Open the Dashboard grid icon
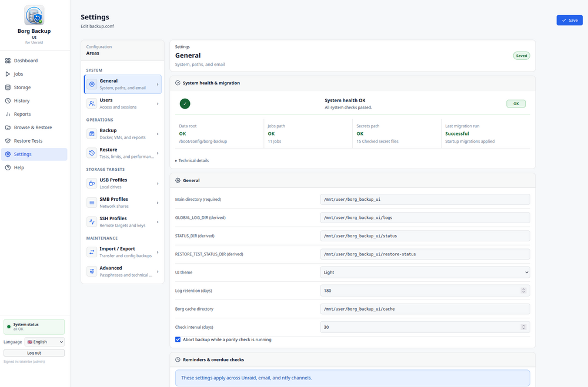 8,60
